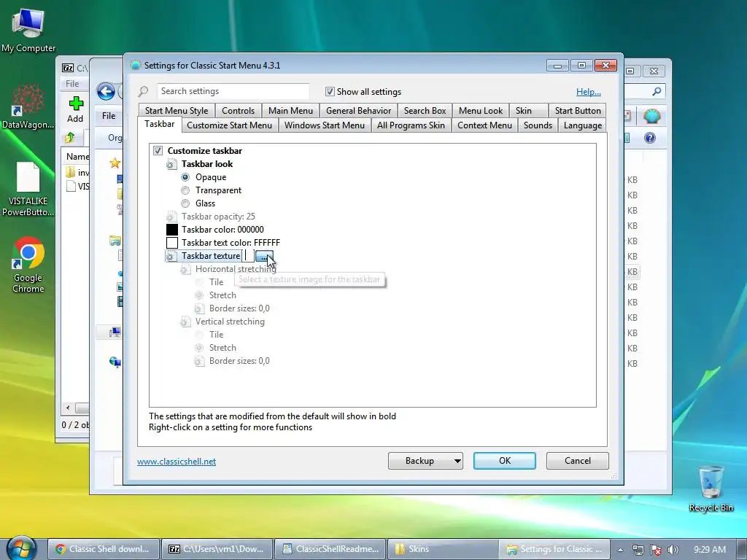The image size is (747, 560).
Task: Click the Classic Shell icon in Explorer toolbar
Action: pos(651,116)
